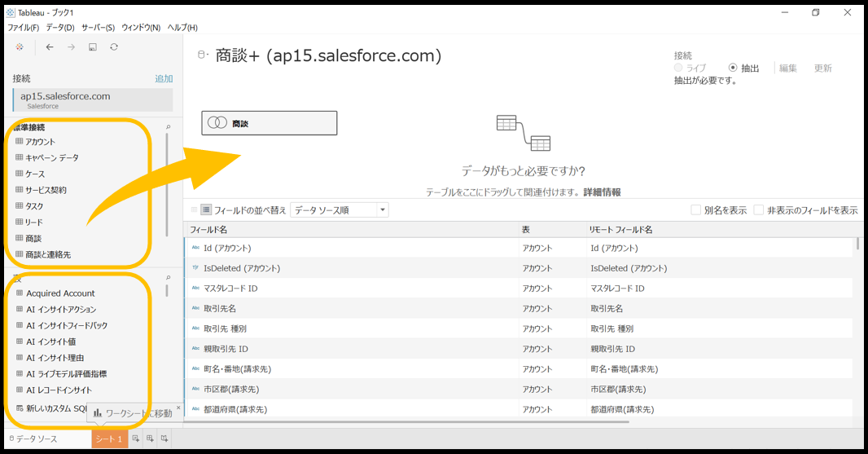
Task: Click the forward arrow toolbar icon
Action: 71,47
